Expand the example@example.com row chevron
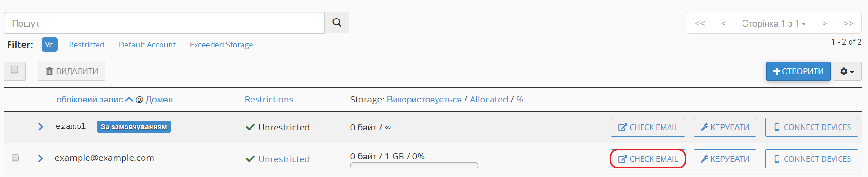Image resolution: width=868 pixels, height=177 pixels. (40, 158)
